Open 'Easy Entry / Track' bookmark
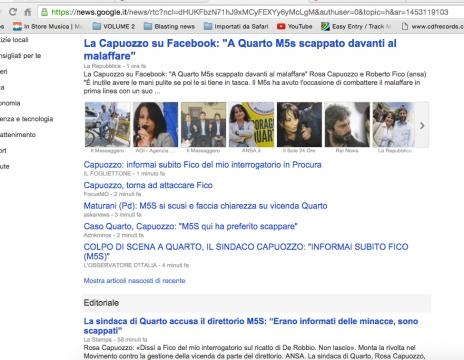 356,26
